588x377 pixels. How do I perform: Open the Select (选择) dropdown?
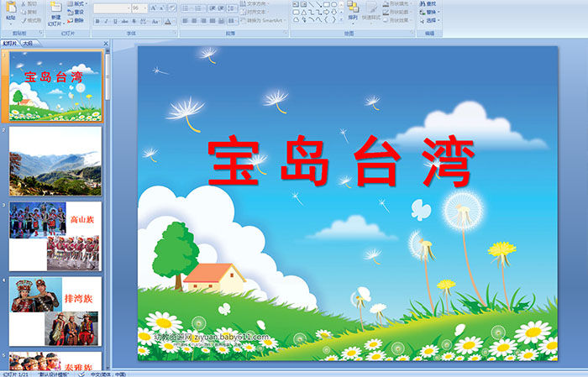tap(430, 20)
